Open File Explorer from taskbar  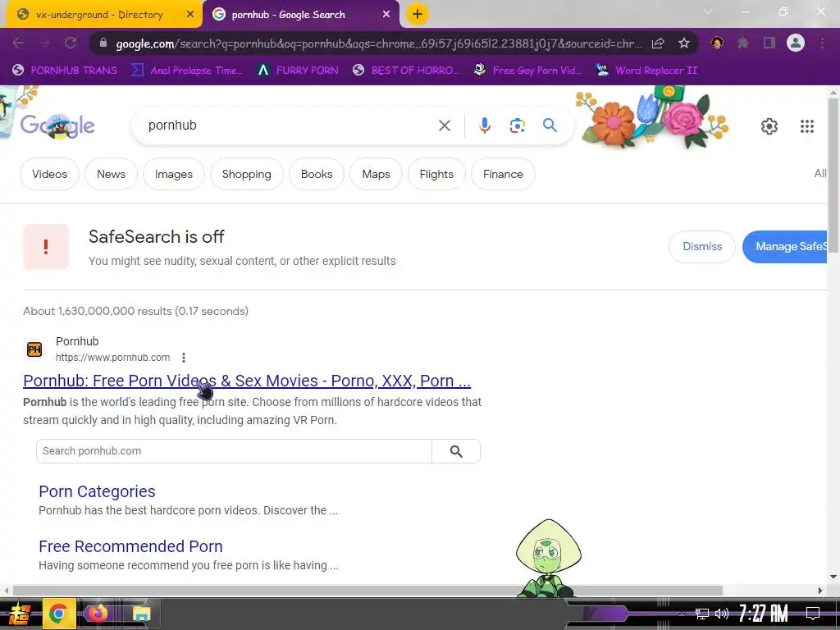[141, 614]
